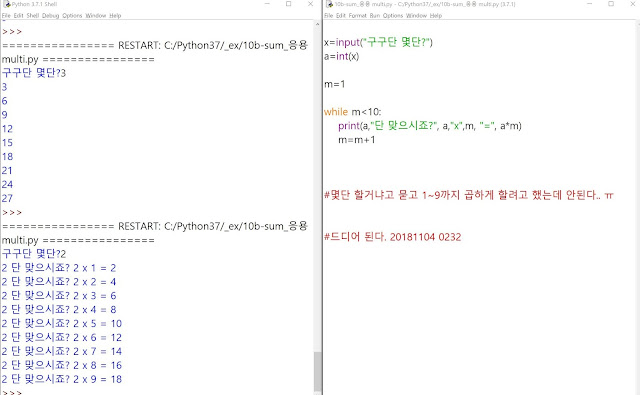Click the x=input line in editor

click(378, 42)
